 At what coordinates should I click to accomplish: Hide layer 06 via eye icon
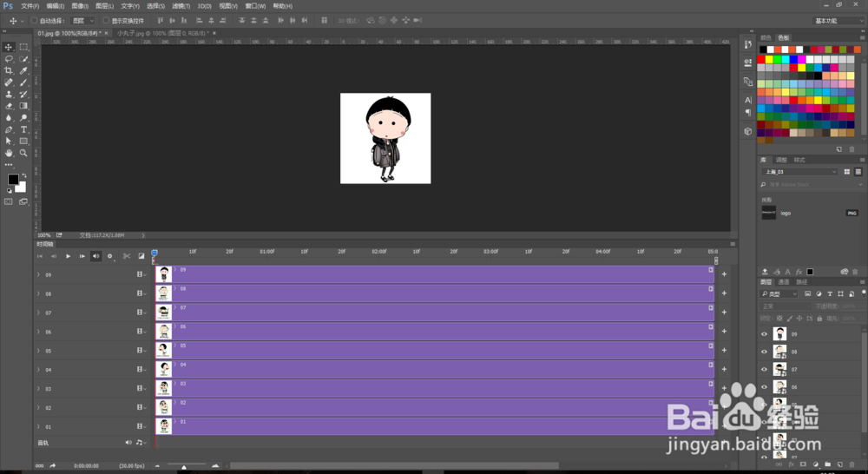point(765,387)
